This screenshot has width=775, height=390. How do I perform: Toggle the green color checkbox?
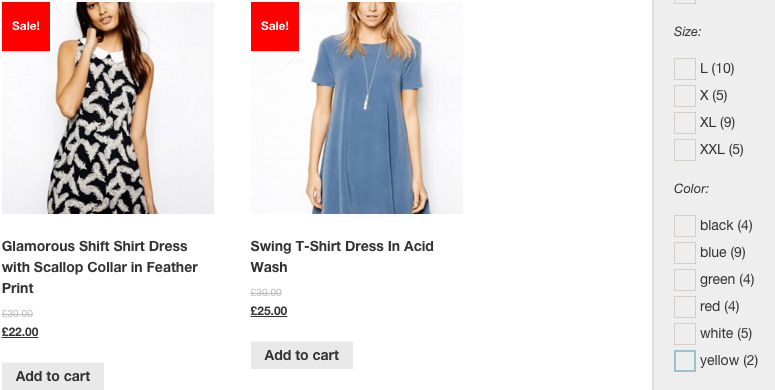coord(685,280)
